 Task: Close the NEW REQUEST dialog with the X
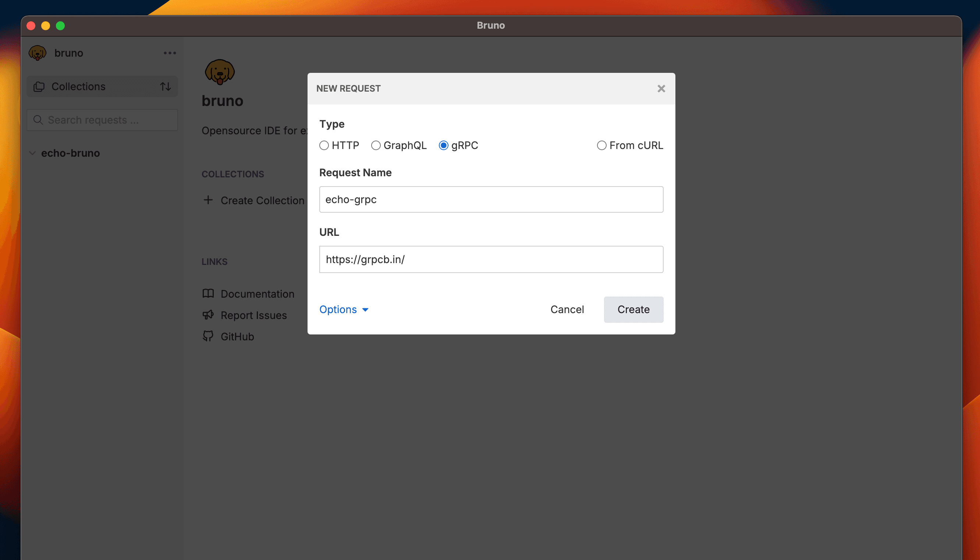pos(661,88)
